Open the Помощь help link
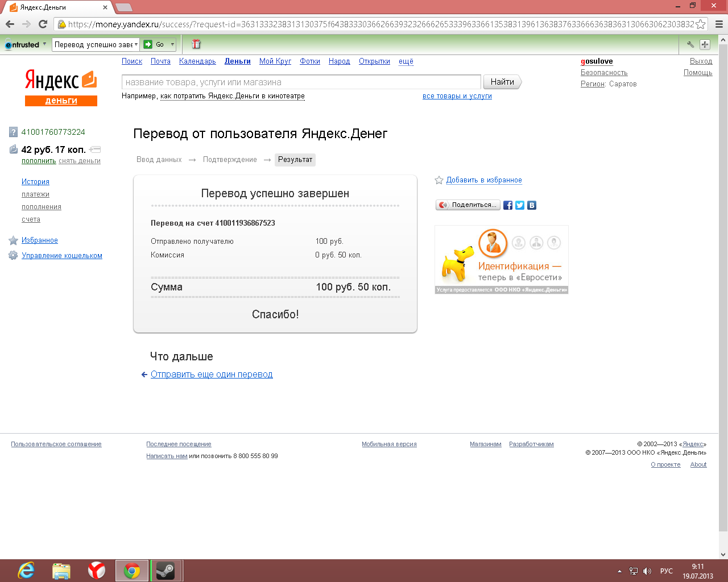This screenshot has width=728, height=582. (698, 73)
